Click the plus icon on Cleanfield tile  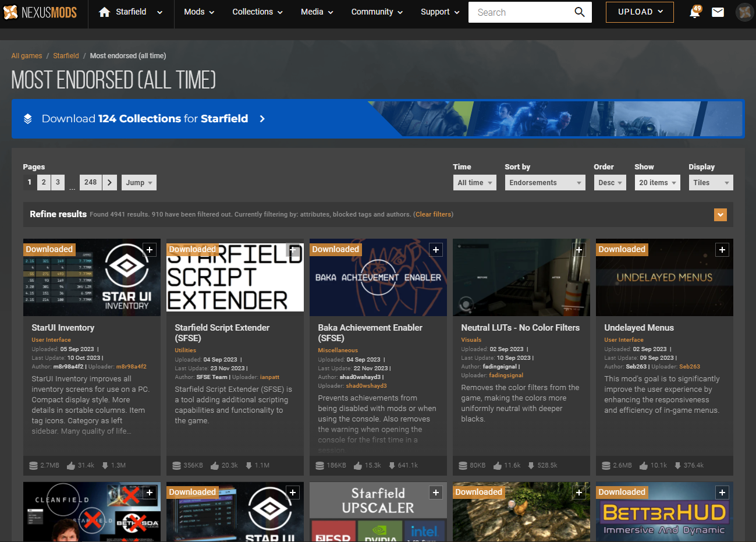coord(150,493)
